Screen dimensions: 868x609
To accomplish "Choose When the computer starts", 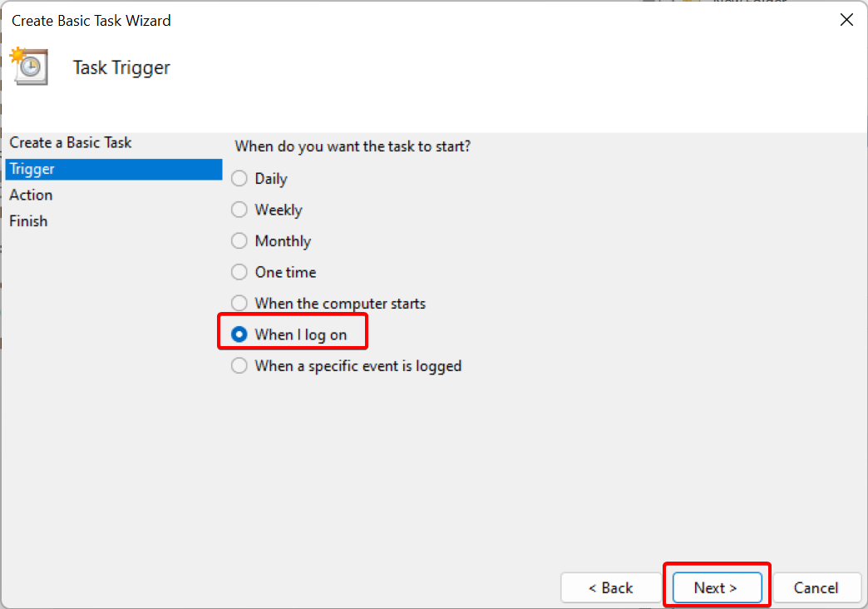I will (239, 304).
